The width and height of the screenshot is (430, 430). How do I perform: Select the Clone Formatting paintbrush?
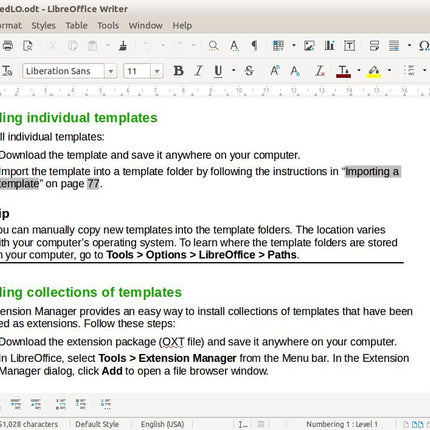123,45
